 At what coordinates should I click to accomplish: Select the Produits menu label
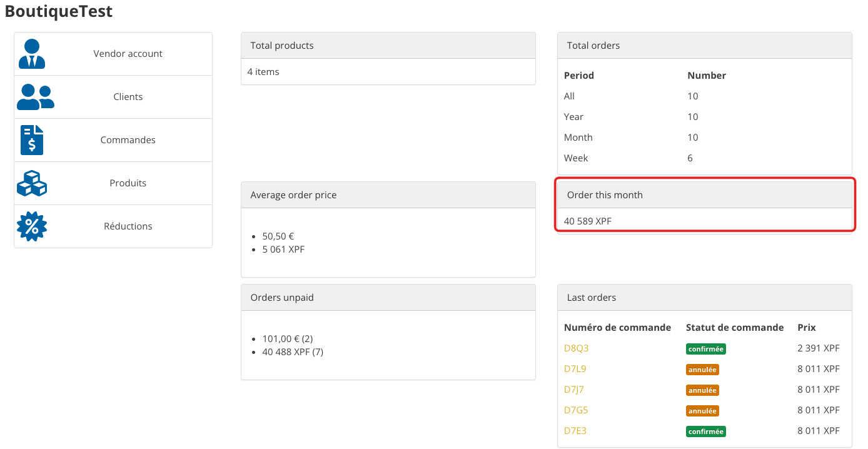[128, 183]
